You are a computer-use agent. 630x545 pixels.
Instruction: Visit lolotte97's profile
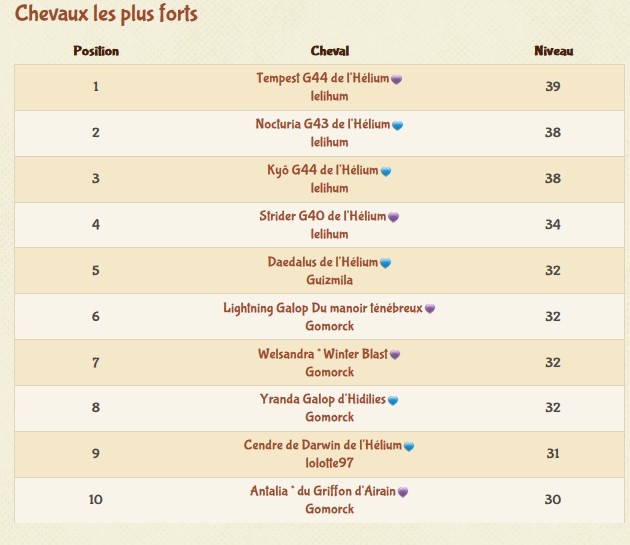[x=329, y=463]
